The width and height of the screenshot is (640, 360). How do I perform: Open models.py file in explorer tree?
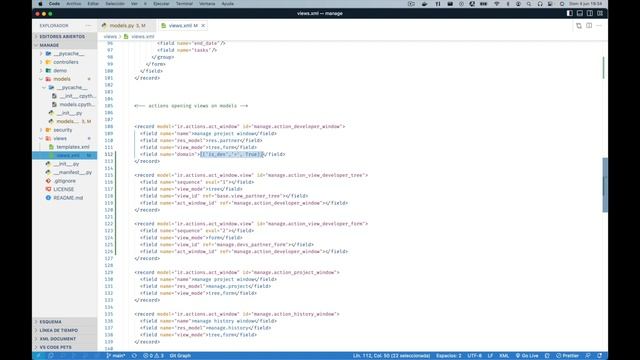pyautogui.click(x=64, y=121)
